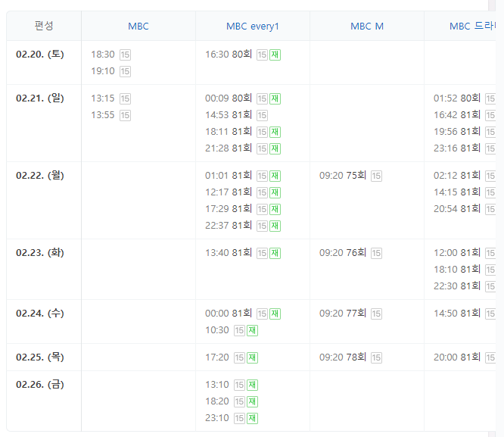Viewport: 504px width, 437px height.
Task: Click the green 재 rerun badge beside 00:09
Action: click(x=275, y=98)
